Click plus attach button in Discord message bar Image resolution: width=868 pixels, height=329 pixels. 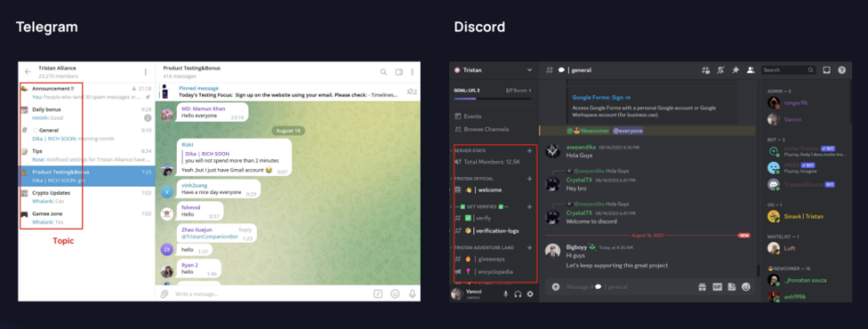pyautogui.click(x=555, y=287)
